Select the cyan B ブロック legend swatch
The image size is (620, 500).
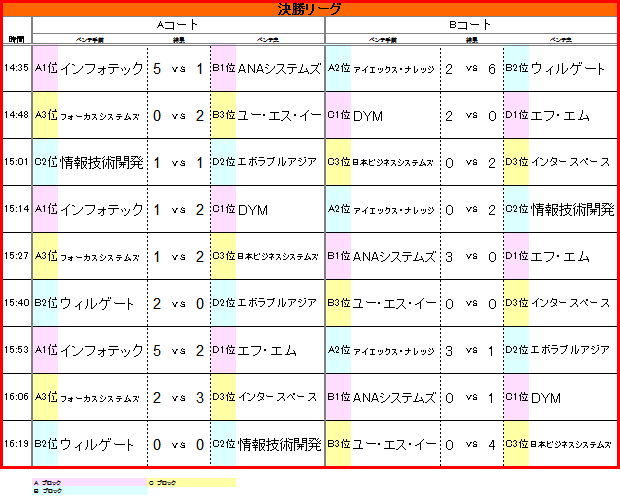(x=90, y=491)
